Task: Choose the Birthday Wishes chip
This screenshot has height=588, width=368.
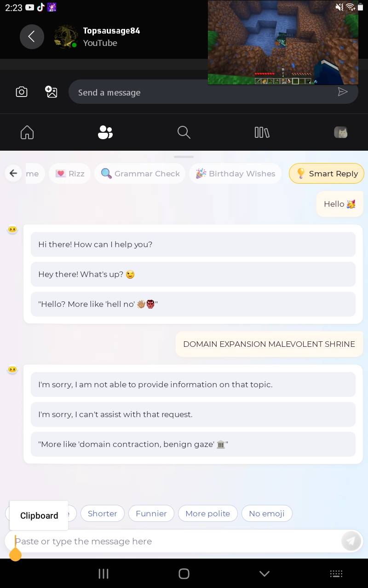Action: 235,174
